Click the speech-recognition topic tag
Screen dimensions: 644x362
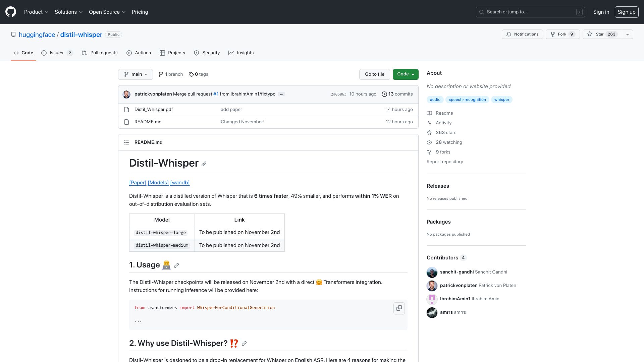tap(467, 100)
